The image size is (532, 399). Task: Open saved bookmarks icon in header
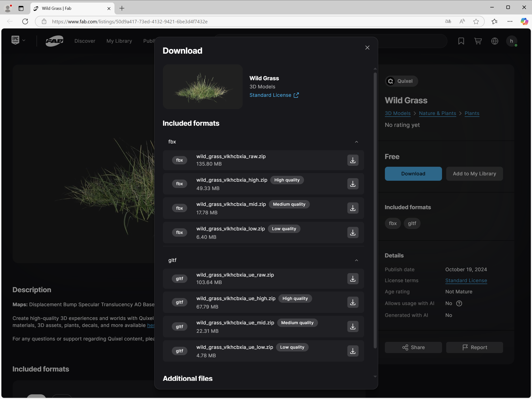point(461,41)
